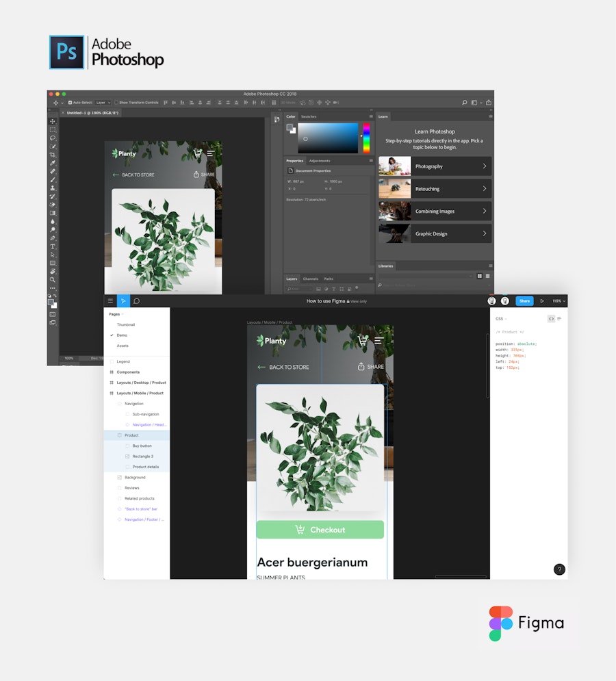This screenshot has width=616, height=681.
Task: Click foreground color swatch in Color panel
Action: (290, 128)
